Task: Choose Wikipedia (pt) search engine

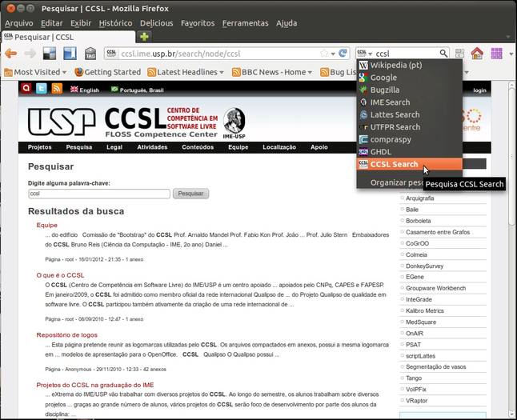Action: [x=409, y=65]
